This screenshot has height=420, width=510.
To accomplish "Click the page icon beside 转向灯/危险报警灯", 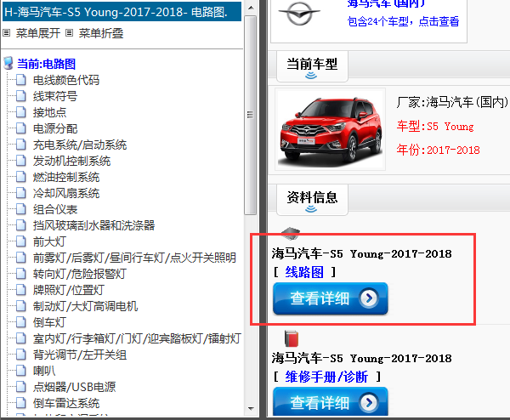I will click(x=21, y=274).
